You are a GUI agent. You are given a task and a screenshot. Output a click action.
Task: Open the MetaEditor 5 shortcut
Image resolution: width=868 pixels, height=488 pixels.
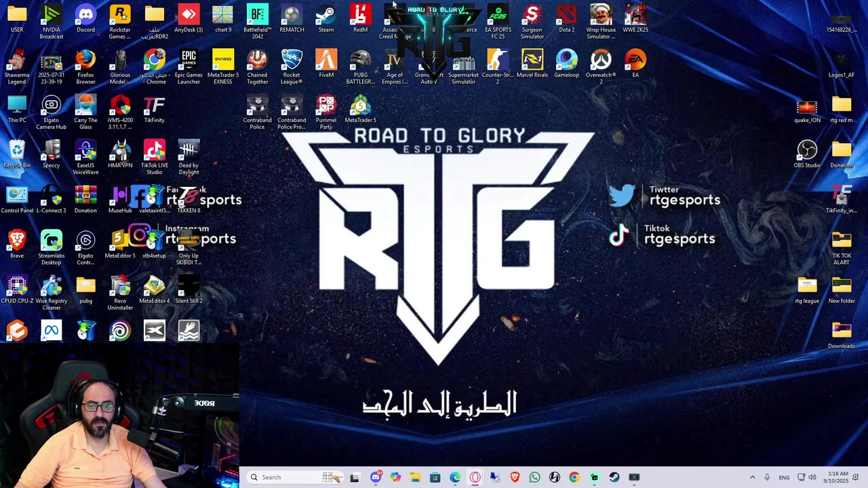[120, 245]
